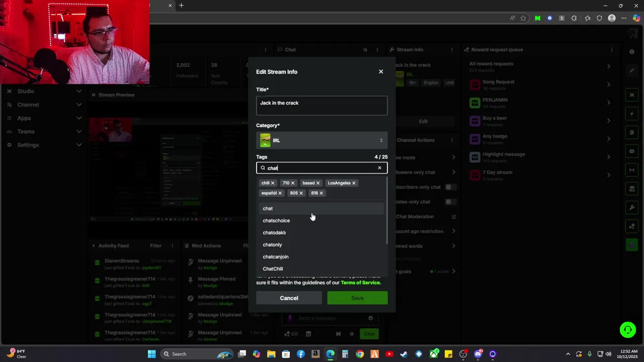Expand the Studio sidebar section
Image resolution: width=644 pixels, height=362 pixels.
coord(79,92)
